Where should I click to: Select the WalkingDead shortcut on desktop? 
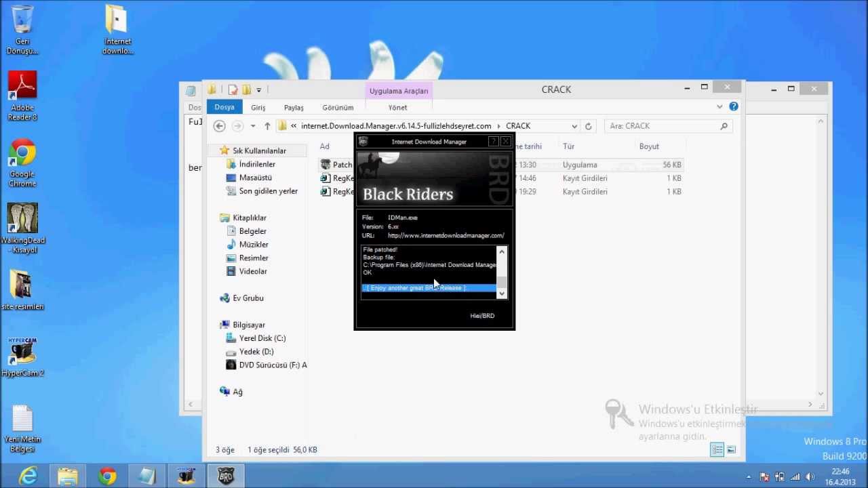point(22,228)
